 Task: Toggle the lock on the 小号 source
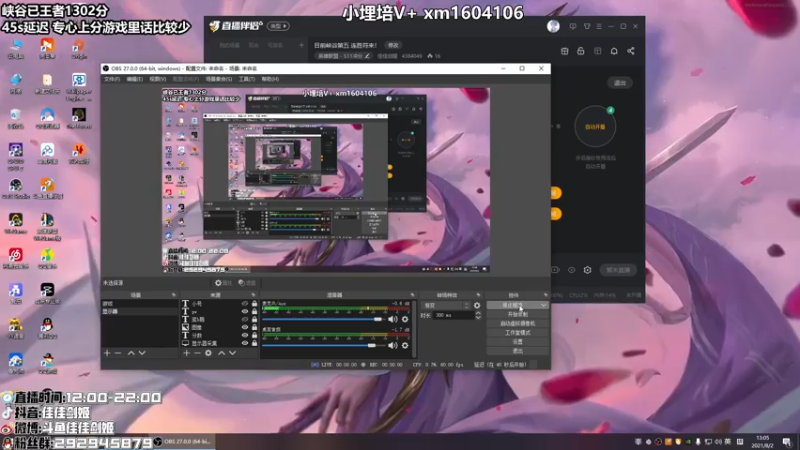(254, 304)
